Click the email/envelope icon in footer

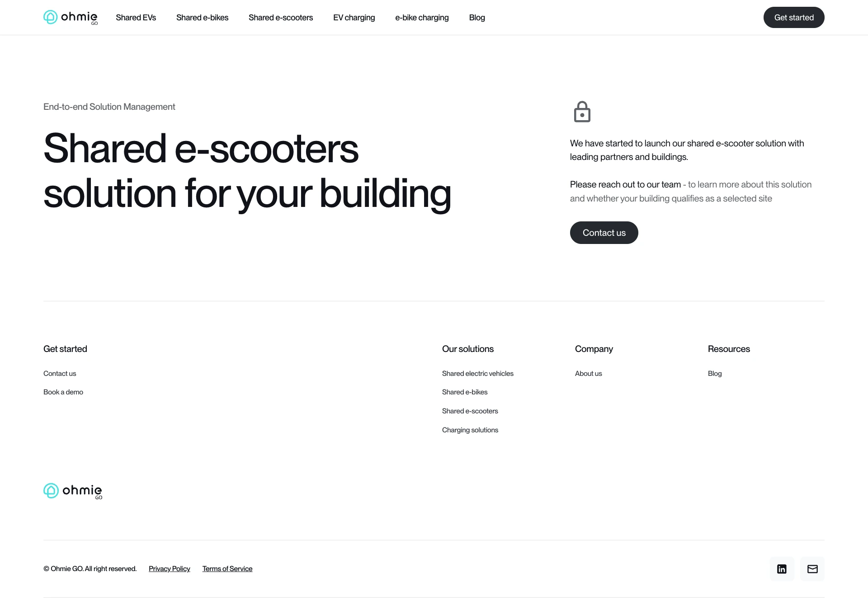tap(812, 568)
